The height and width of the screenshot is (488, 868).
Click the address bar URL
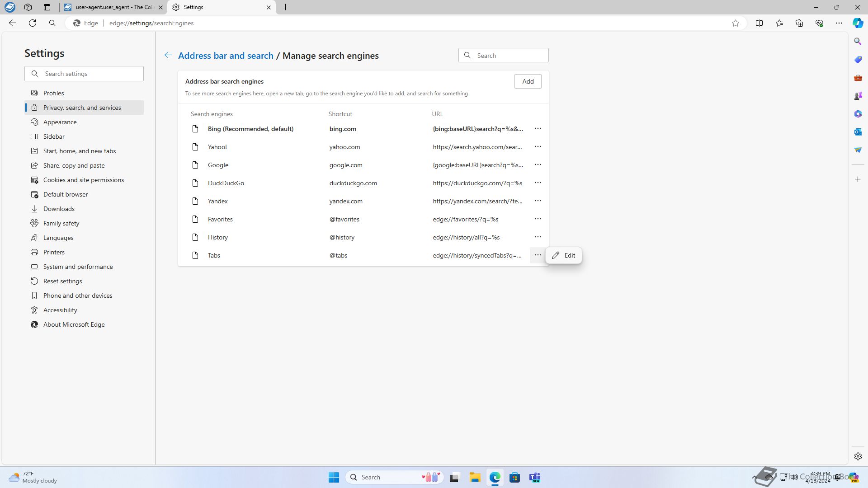point(151,23)
